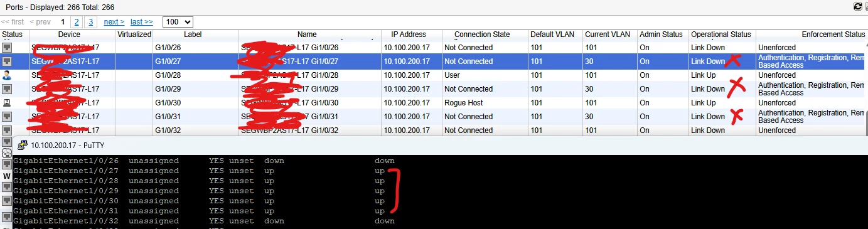Viewport: 868px width, 229px height.
Task: Select the G1/0/26 label cell
Action: tap(167, 48)
